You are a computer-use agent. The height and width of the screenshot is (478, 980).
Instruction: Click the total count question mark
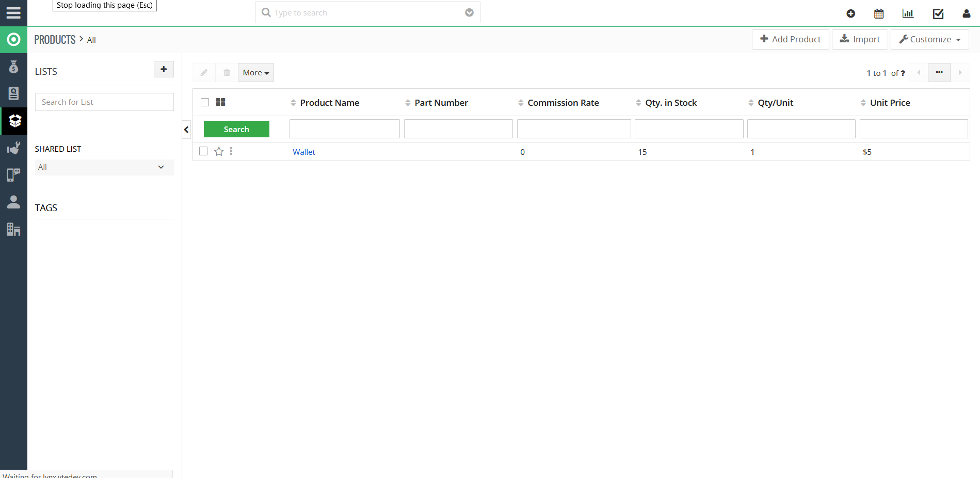pos(903,73)
